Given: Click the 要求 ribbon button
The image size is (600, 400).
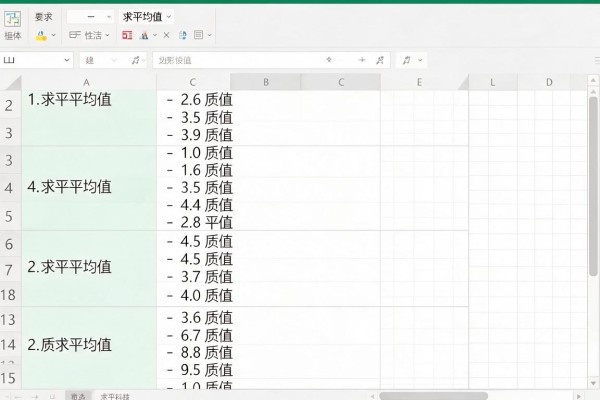Looking at the screenshot, I should [43, 17].
